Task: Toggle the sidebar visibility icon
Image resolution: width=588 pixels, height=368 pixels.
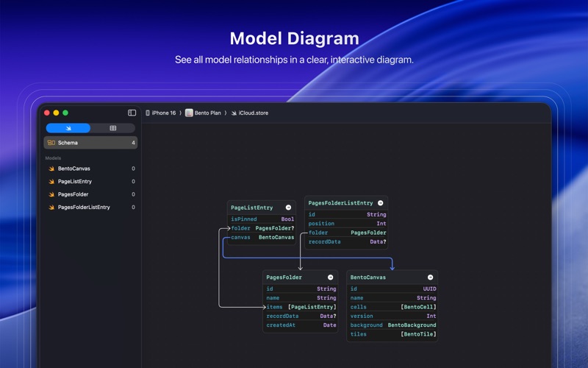Action: (x=132, y=113)
